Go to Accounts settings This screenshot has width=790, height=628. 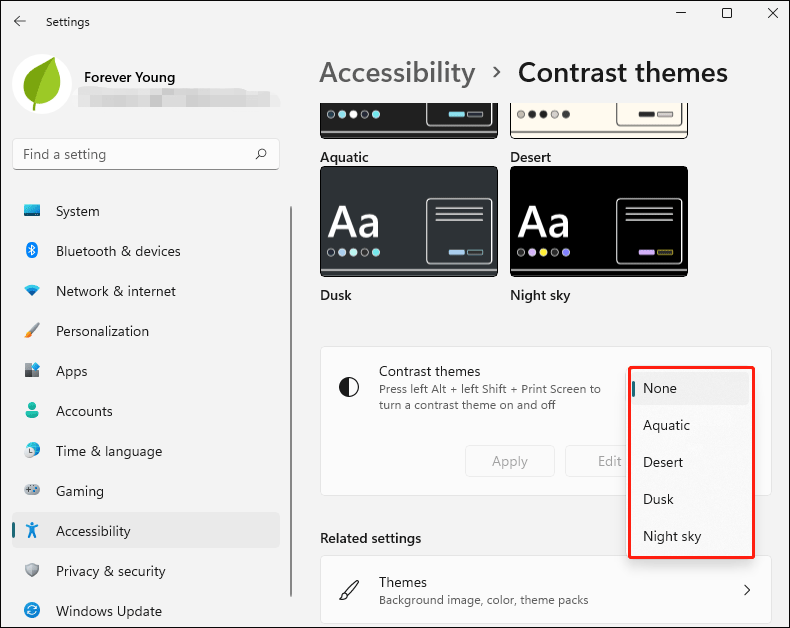coord(146,410)
